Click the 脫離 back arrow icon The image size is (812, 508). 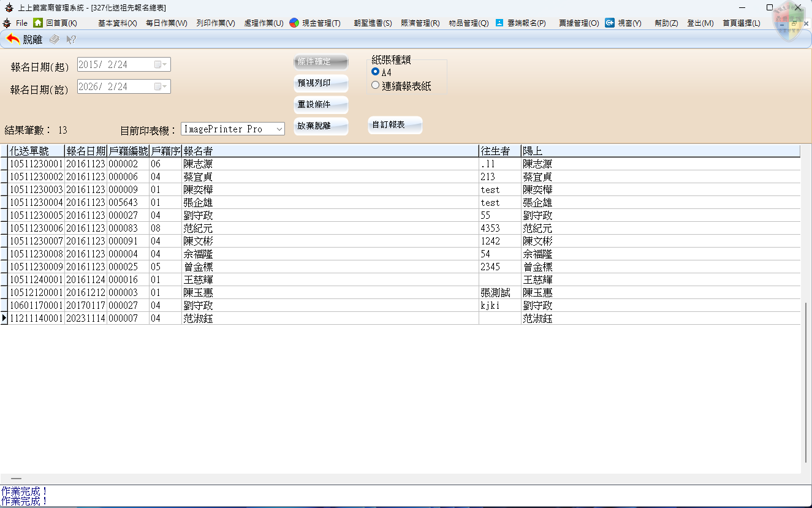13,39
